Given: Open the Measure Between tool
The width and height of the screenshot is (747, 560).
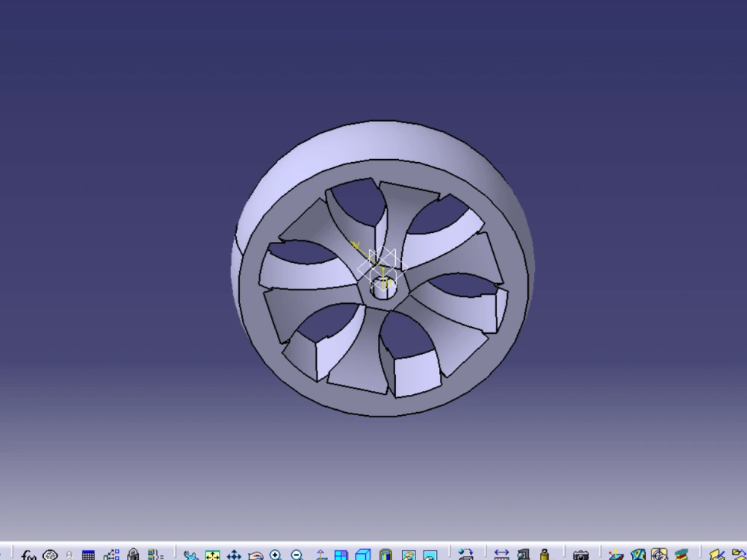Looking at the screenshot, I should point(502,556).
